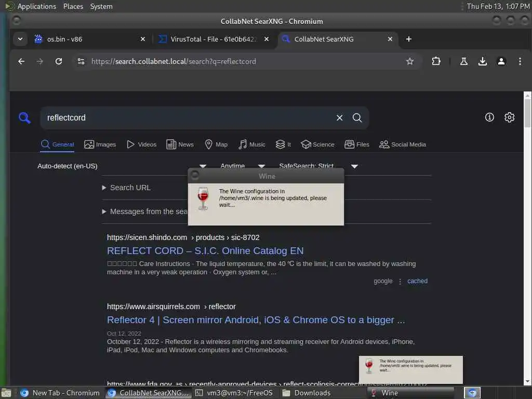Open site information icon in address bar
532x399 pixels.
[81, 61]
